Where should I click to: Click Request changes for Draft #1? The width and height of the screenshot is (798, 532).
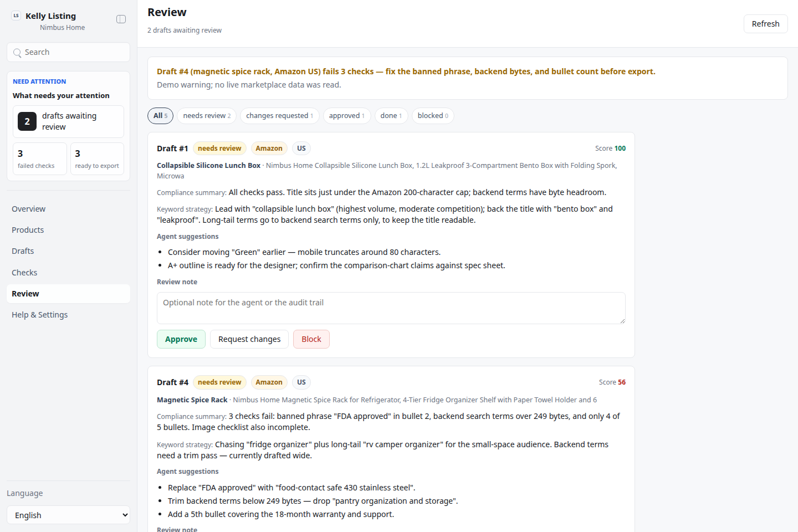249,339
